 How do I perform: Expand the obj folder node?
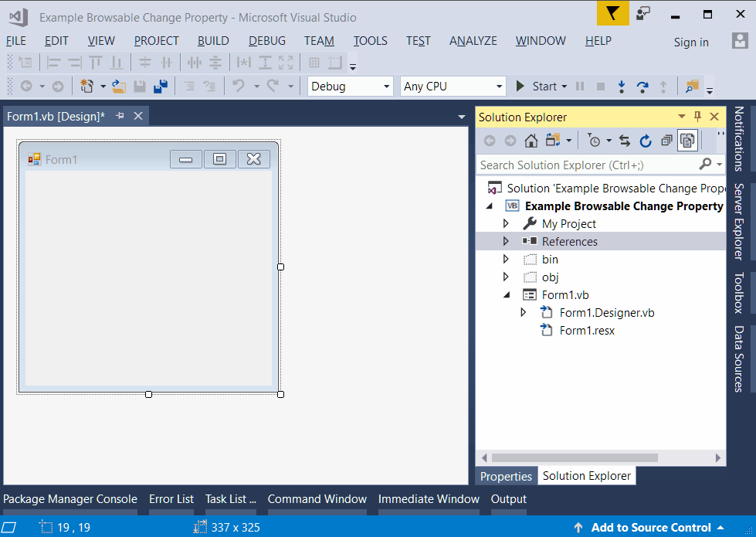click(x=506, y=277)
